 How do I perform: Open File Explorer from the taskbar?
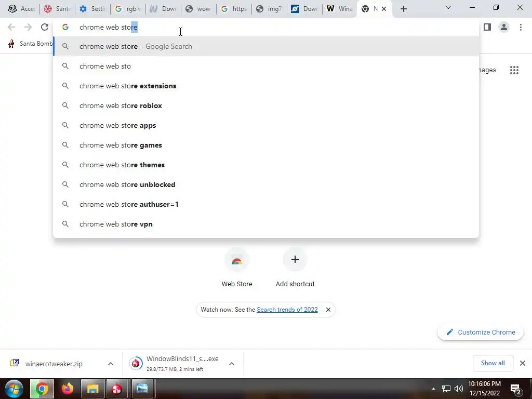point(92,389)
